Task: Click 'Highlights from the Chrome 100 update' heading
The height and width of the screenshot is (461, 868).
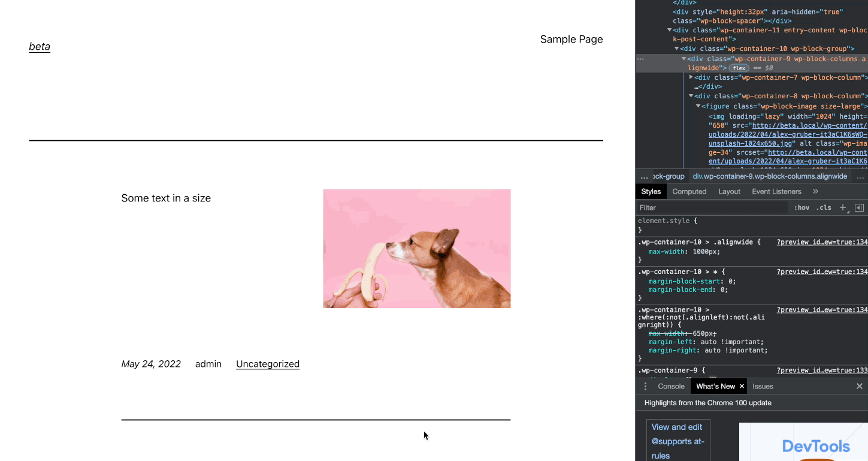Action: pyautogui.click(x=708, y=403)
